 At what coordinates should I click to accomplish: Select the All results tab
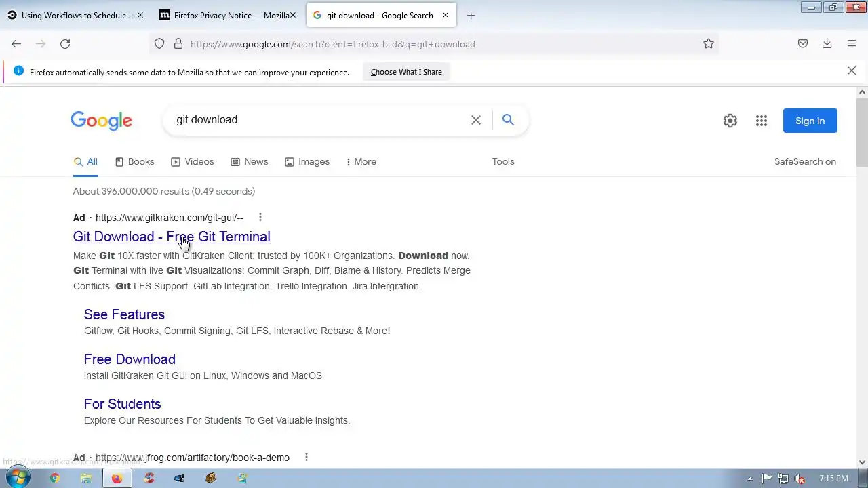pyautogui.click(x=85, y=162)
